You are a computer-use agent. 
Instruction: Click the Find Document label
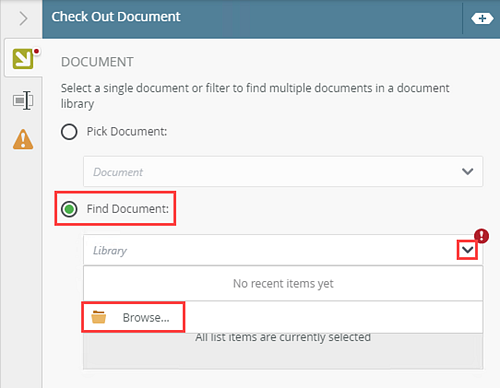pos(128,209)
